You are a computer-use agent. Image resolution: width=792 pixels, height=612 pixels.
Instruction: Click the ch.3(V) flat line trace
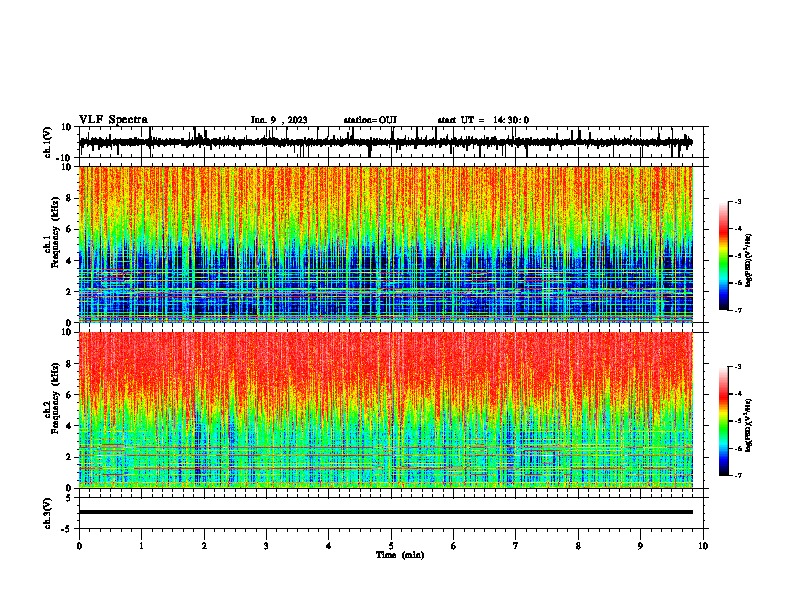coord(386,512)
